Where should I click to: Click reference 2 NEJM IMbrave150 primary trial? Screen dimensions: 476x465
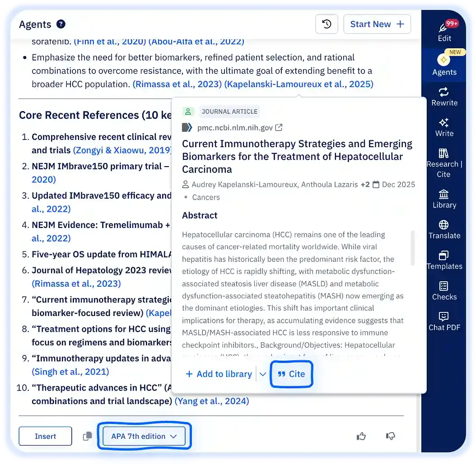[x=100, y=166]
